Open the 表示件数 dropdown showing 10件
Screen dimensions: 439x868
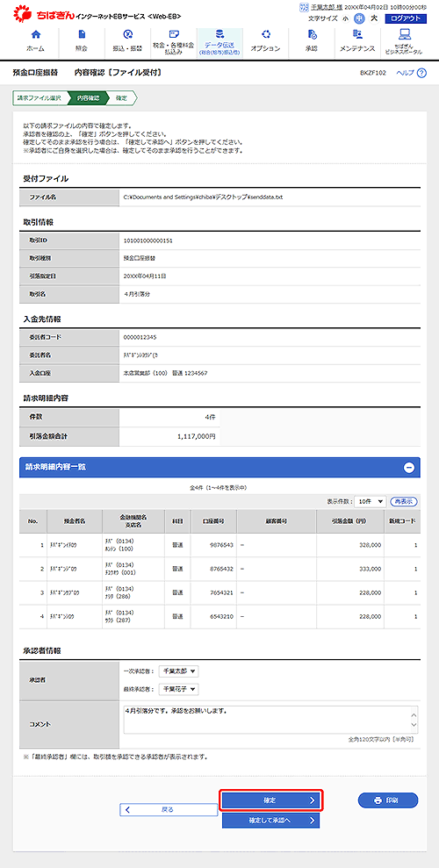point(370,501)
